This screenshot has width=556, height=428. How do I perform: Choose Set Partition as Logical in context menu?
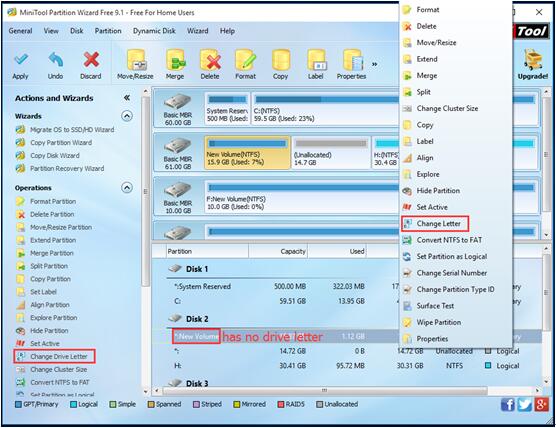pyautogui.click(x=452, y=257)
